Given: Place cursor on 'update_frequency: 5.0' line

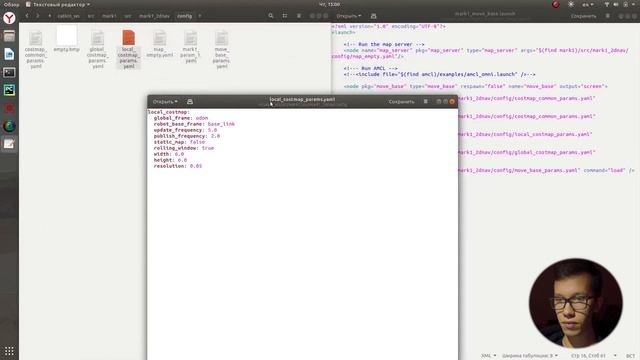Looking at the screenshot, I should [185, 130].
